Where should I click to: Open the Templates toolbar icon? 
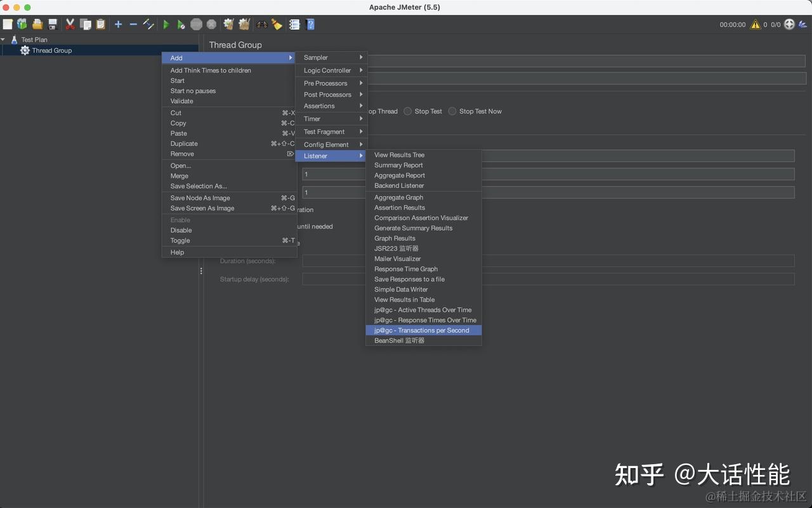click(22, 24)
